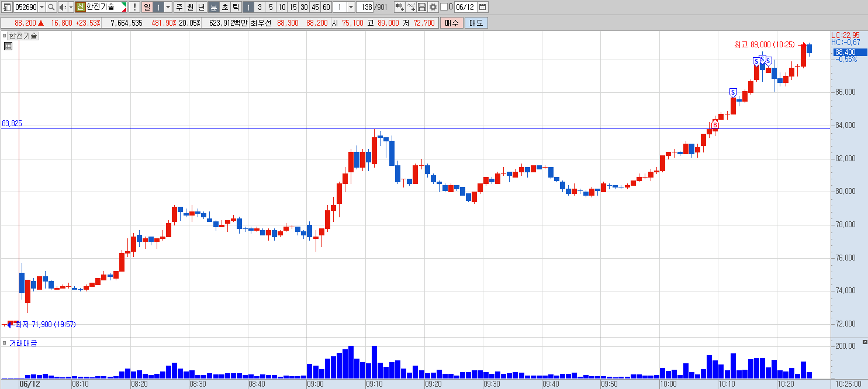The width and height of the screenshot is (868, 389).
Task: Expand the minute interval combo box arrow
Action: tap(351, 7)
